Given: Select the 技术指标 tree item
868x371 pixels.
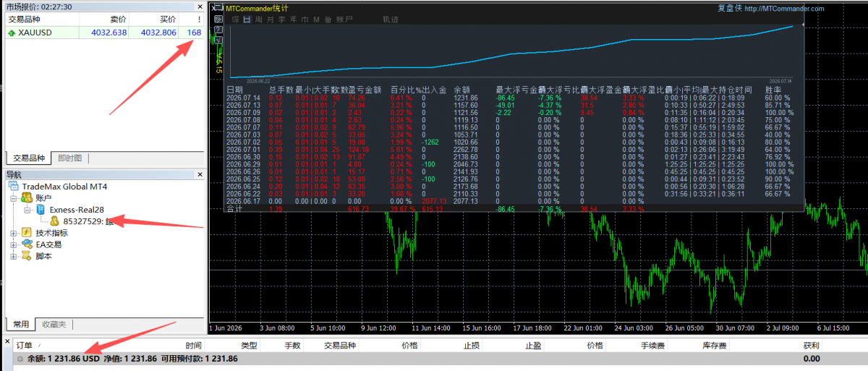Looking at the screenshot, I should coord(51,233).
